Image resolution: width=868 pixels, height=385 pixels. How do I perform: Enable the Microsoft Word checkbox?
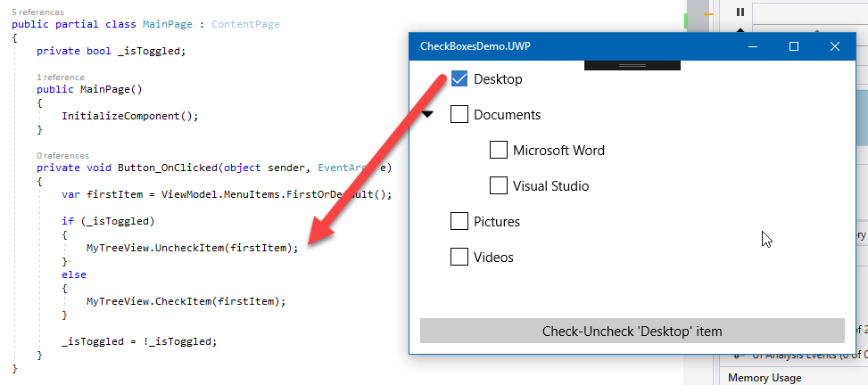tap(499, 151)
